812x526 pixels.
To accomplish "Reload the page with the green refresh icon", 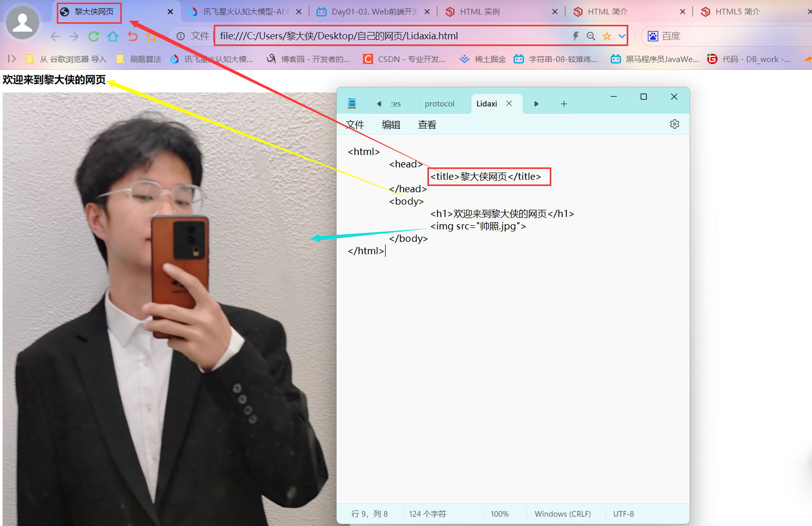I will [x=93, y=36].
